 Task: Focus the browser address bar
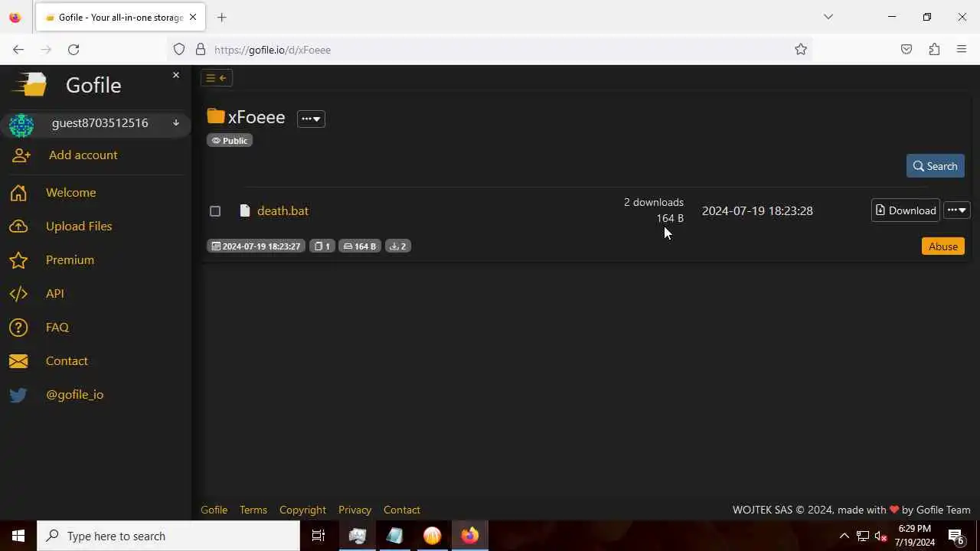[x=490, y=50]
